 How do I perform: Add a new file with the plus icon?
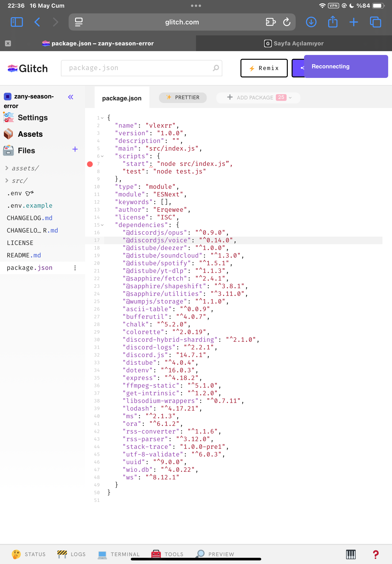point(75,149)
